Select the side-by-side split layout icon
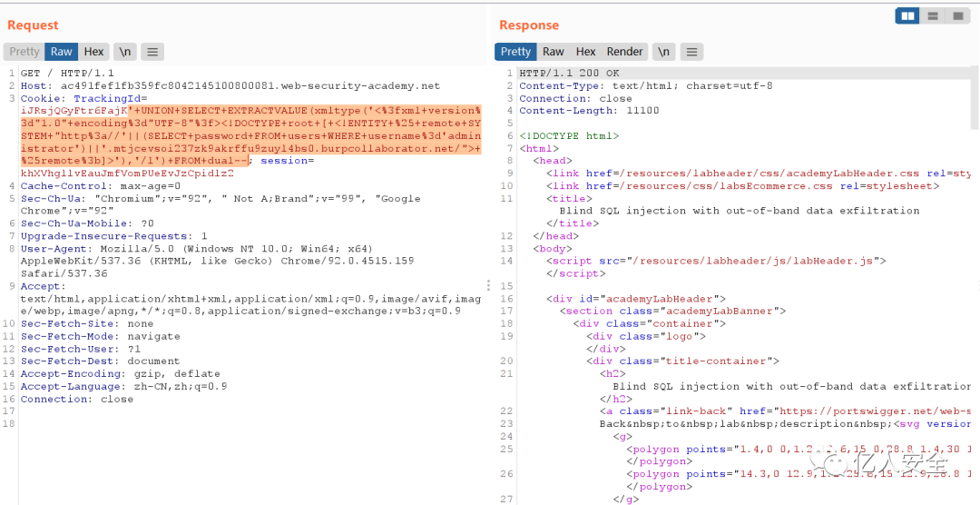Screen dimensions: 980x505 [907, 15]
